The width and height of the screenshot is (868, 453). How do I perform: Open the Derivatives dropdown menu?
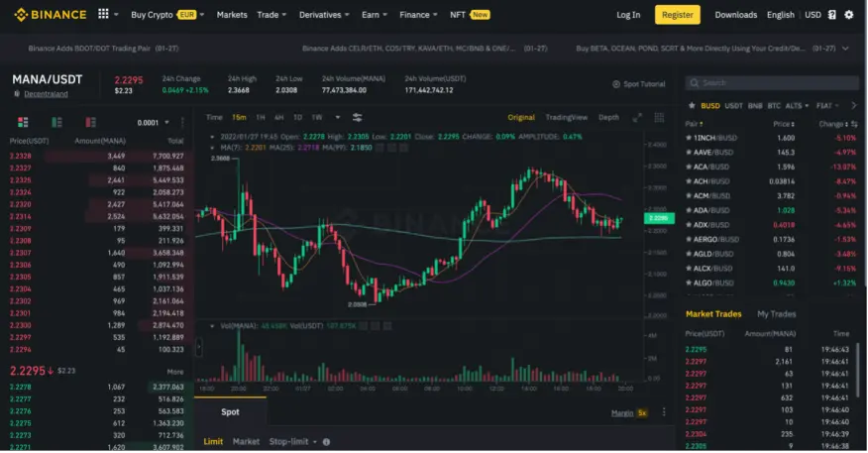coord(324,15)
